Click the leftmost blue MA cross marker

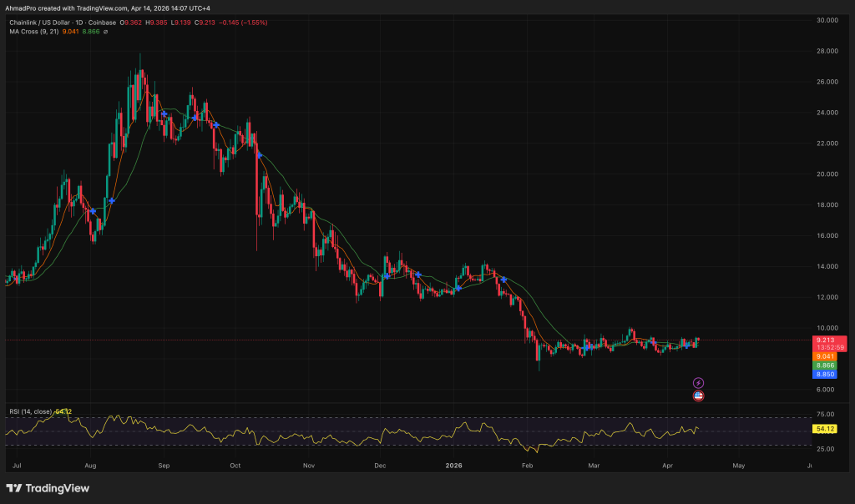pyautogui.click(x=94, y=212)
